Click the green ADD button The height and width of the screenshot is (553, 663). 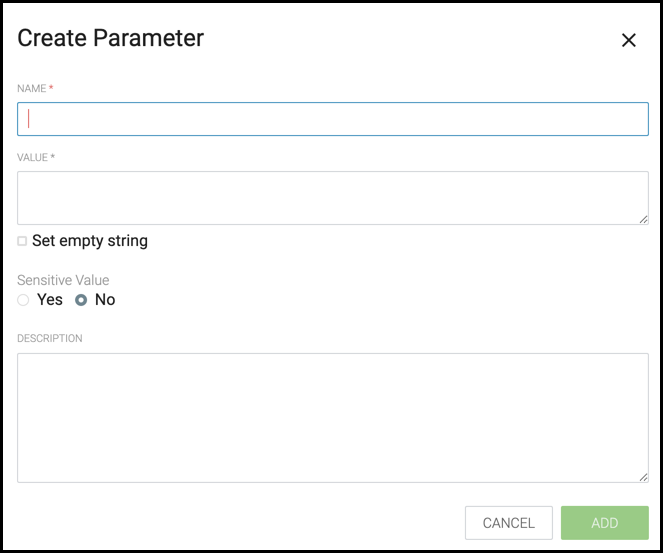point(605,523)
